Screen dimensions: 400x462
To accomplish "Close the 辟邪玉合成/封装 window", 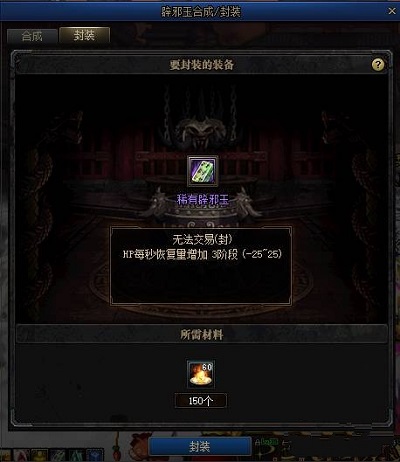I will 392,11.
